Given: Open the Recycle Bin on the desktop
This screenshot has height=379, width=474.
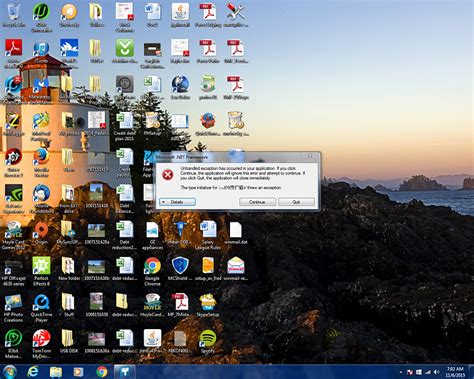Looking at the screenshot, I should click(x=13, y=15).
